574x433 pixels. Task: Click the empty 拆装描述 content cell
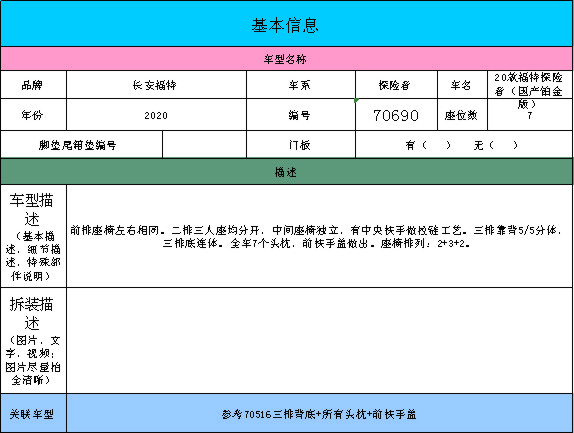coord(320,340)
